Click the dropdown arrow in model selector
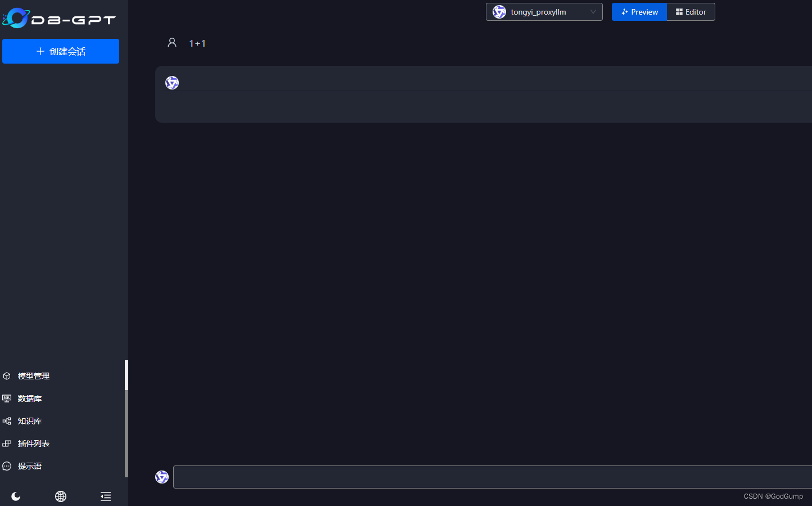This screenshot has width=812, height=506. [x=593, y=12]
